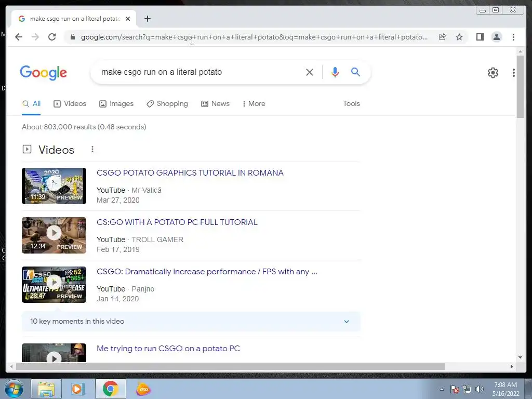Image resolution: width=532 pixels, height=399 pixels.
Task: Bookmark this page with the star
Action: coord(459,37)
